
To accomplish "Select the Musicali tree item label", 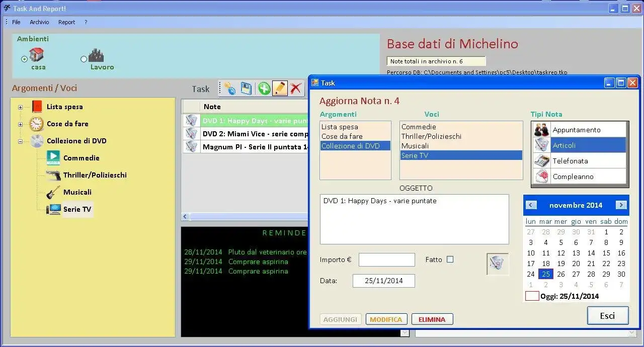I will coord(77,192).
